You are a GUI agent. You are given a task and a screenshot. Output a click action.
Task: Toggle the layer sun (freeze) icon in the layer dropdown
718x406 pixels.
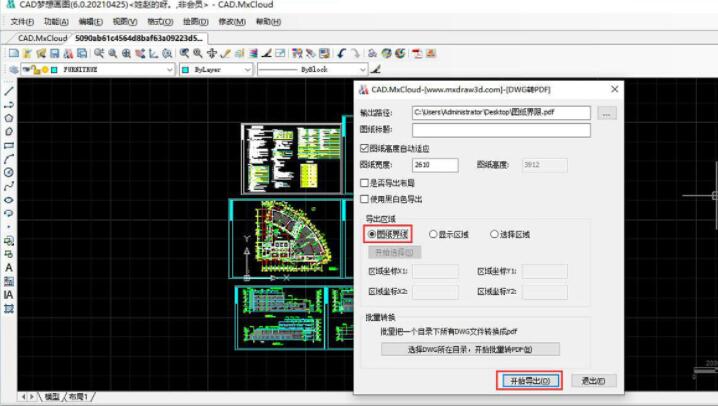click(45, 70)
